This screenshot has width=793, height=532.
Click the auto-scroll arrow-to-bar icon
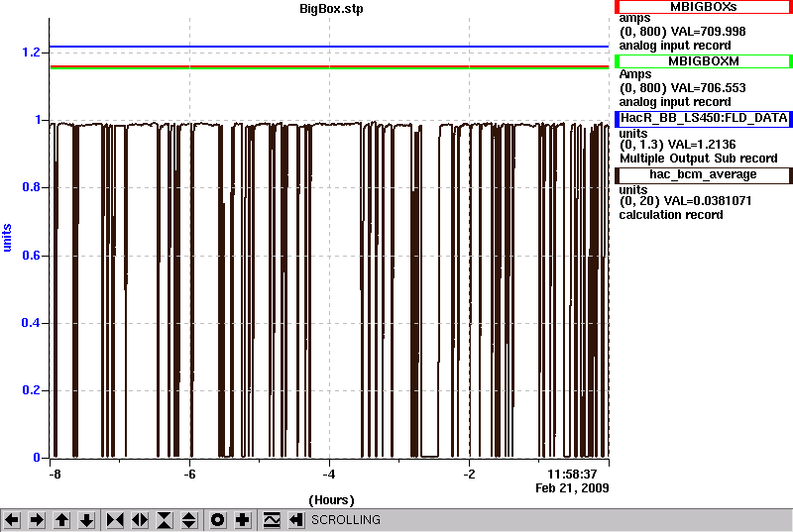point(296,520)
